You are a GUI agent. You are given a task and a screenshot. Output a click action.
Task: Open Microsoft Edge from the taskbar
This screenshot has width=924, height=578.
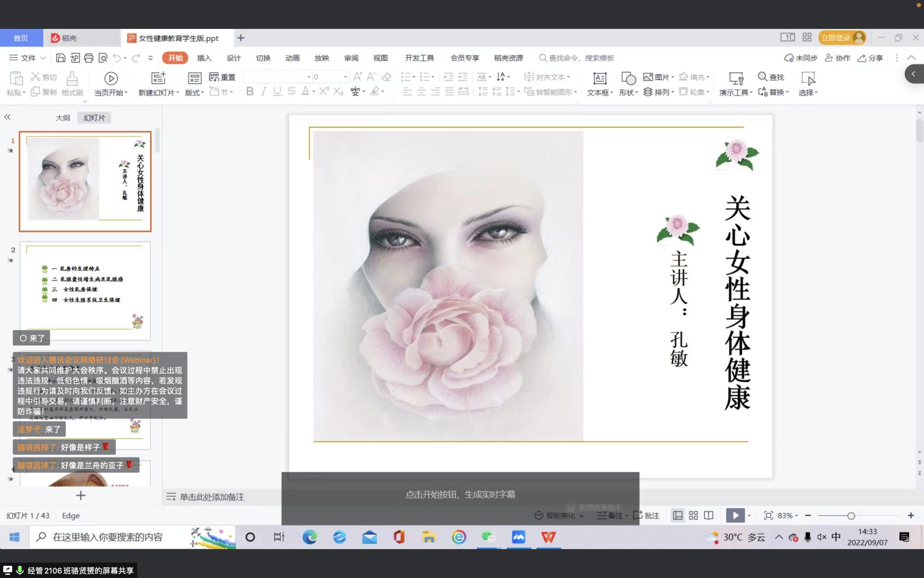(x=310, y=537)
